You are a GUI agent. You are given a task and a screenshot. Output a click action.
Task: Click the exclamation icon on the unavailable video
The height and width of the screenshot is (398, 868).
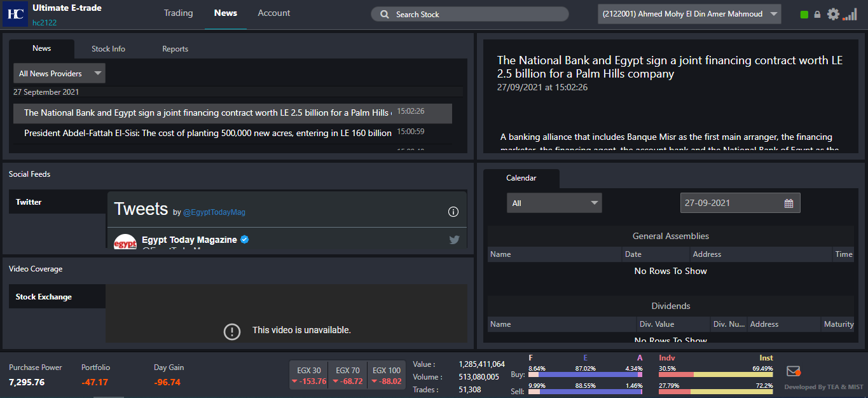click(x=232, y=331)
